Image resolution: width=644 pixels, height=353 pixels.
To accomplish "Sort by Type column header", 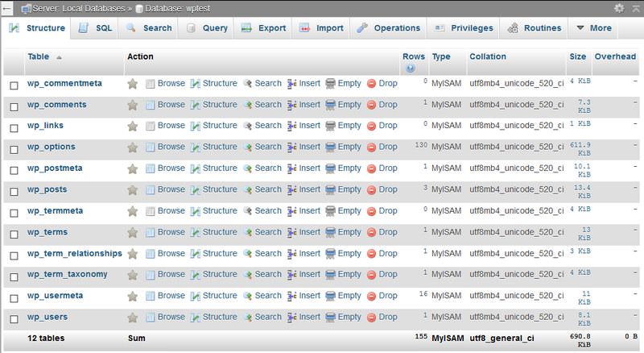I will 441,56.
